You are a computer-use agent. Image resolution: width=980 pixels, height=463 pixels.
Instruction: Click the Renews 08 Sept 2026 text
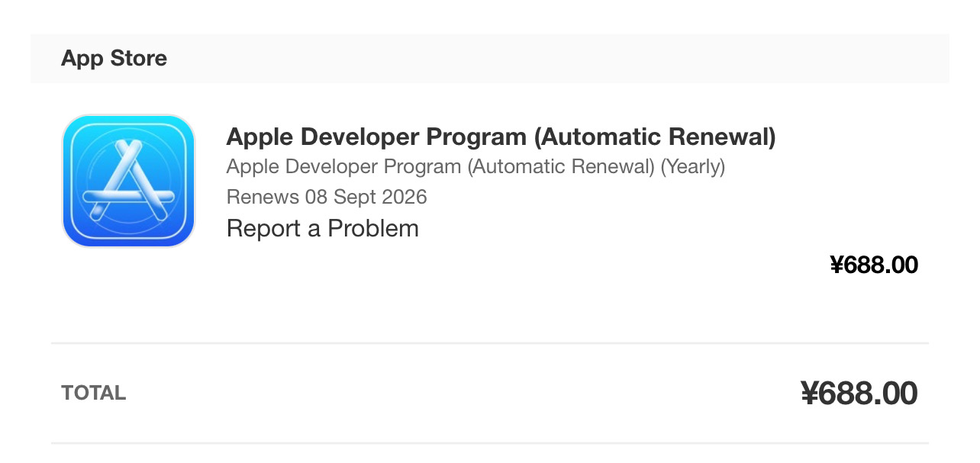[327, 197]
